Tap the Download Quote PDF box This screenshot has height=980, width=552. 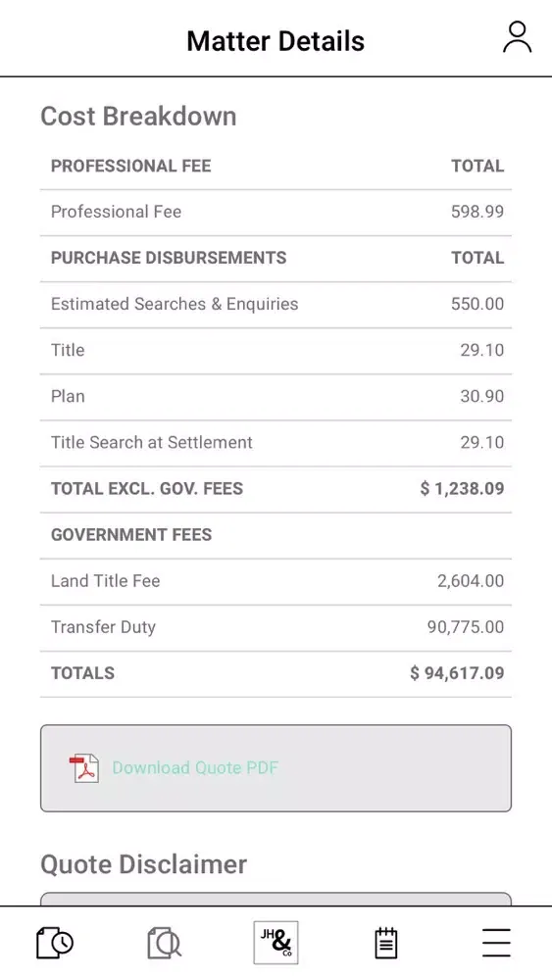[x=276, y=768]
